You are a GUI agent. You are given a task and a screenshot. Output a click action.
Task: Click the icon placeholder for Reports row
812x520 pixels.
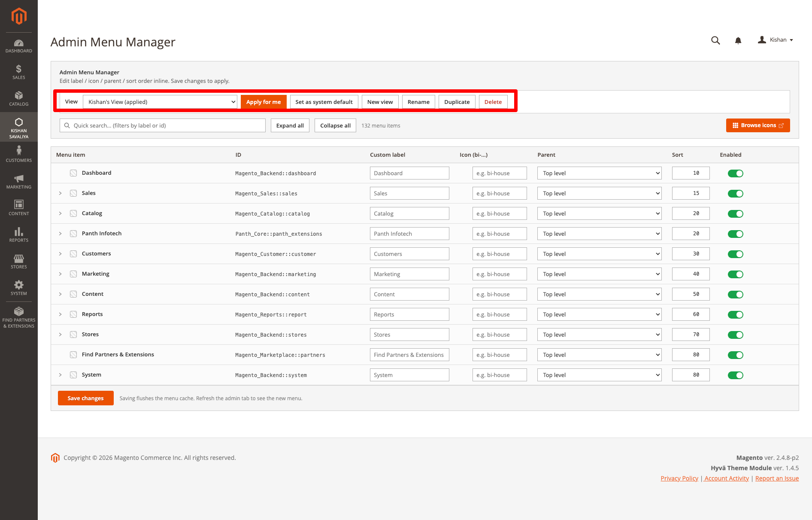pos(73,314)
